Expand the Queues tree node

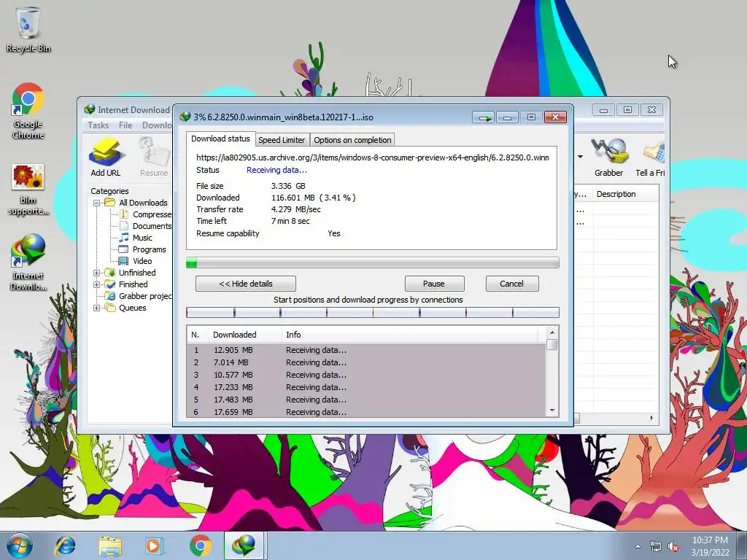coord(97,308)
